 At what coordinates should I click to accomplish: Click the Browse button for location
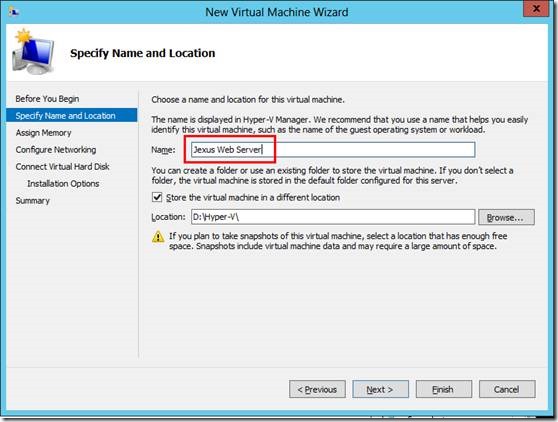pyautogui.click(x=506, y=217)
